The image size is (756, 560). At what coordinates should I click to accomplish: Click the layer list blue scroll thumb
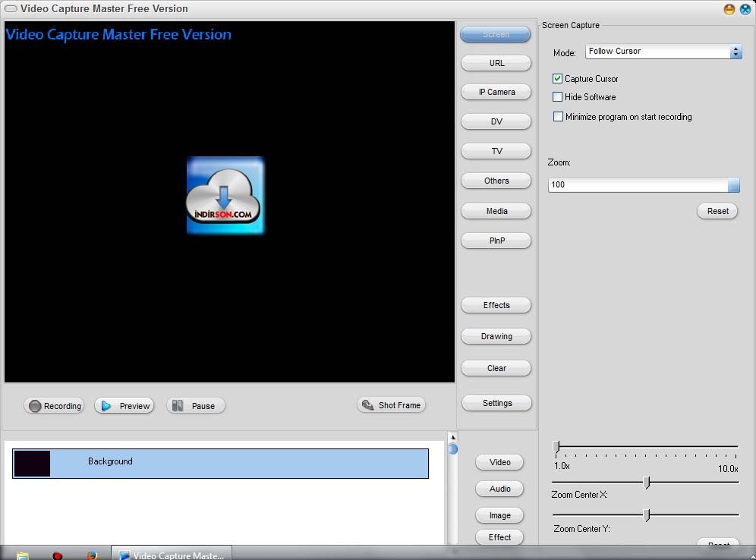pyautogui.click(x=452, y=449)
